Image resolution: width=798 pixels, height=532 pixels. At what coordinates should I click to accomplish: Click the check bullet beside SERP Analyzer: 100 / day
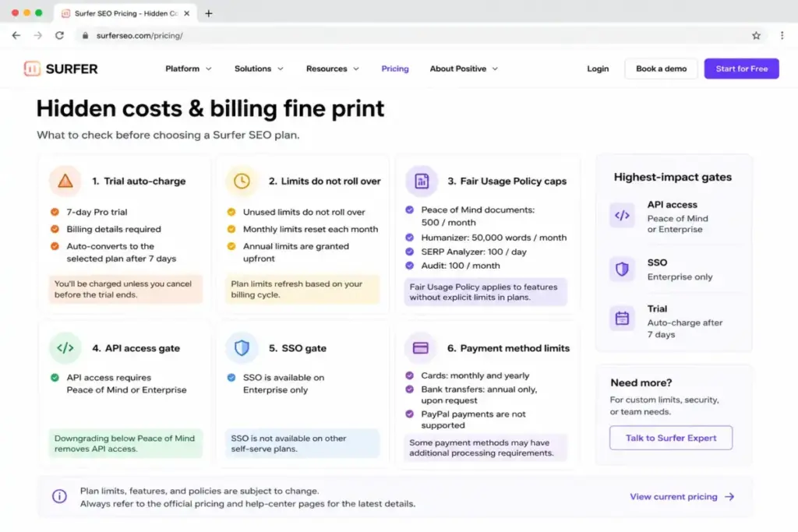pos(409,252)
